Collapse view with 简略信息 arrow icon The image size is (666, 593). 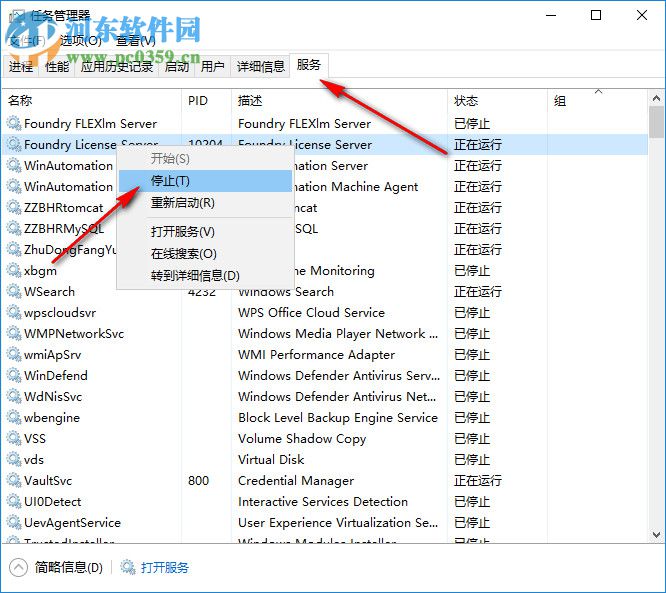pyautogui.click(x=18, y=567)
